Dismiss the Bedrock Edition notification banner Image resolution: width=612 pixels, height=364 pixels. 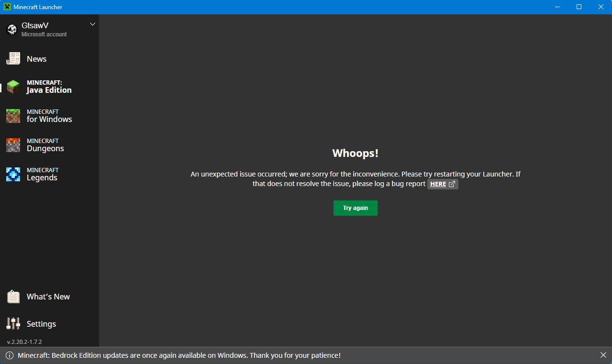point(603,355)
